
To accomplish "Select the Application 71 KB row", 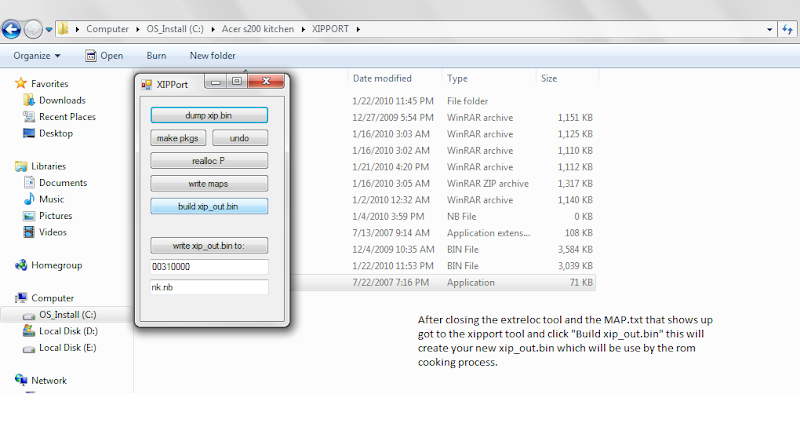I will click(444, 283).
